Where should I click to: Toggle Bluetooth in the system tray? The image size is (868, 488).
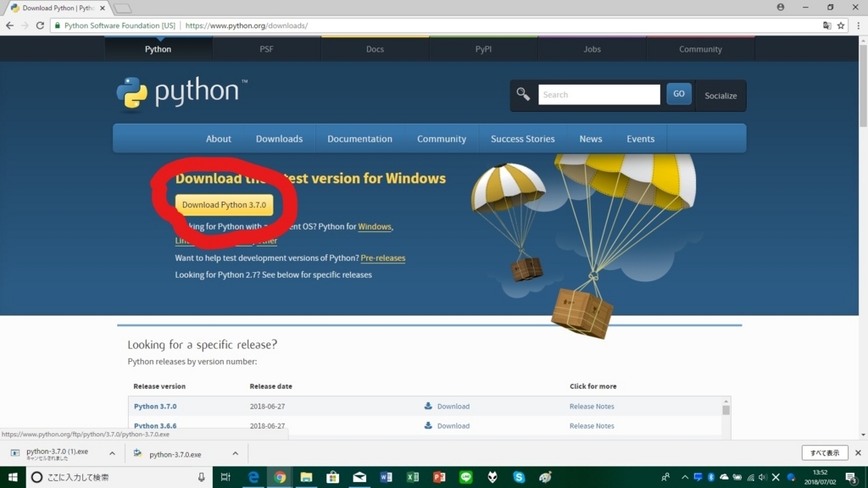710,477
